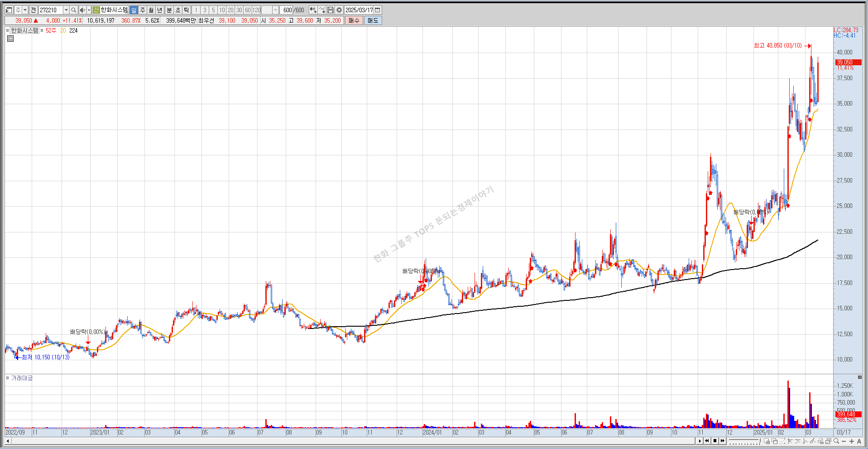Click the vertical-line trend icon in bottom toolbar
Image resolution: width=868 pixels, height=449 pixels.
click(805, 441)
